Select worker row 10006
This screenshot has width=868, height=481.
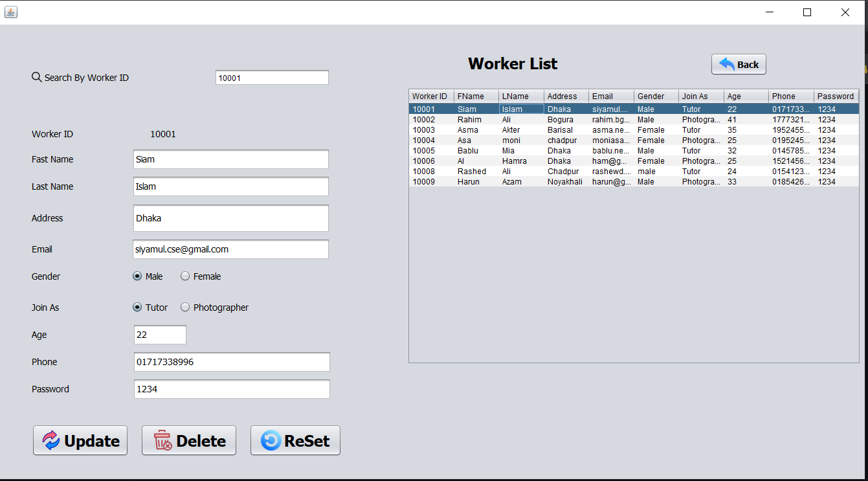click(634, 161)
